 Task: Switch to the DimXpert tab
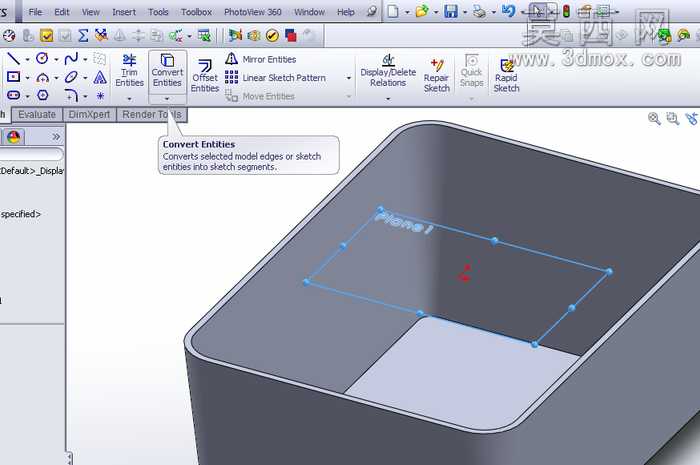(x=89, y=115)
